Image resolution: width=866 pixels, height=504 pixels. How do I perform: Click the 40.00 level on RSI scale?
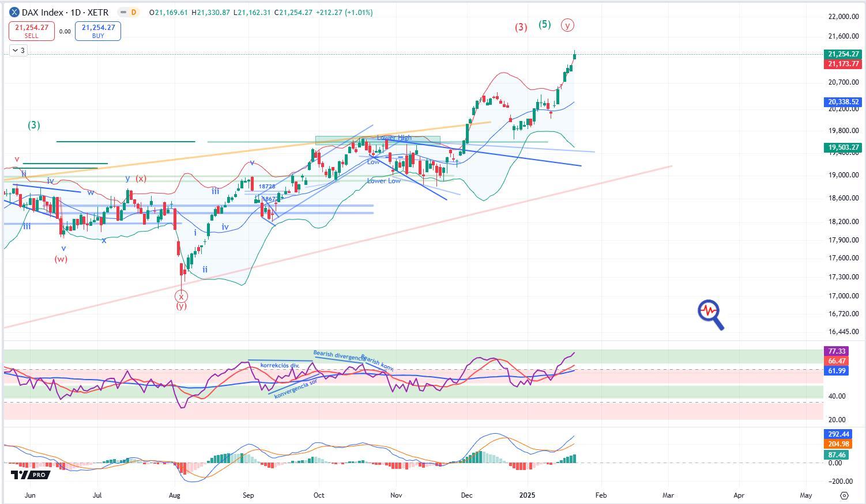pyautogui.click(x=837, y=396)
